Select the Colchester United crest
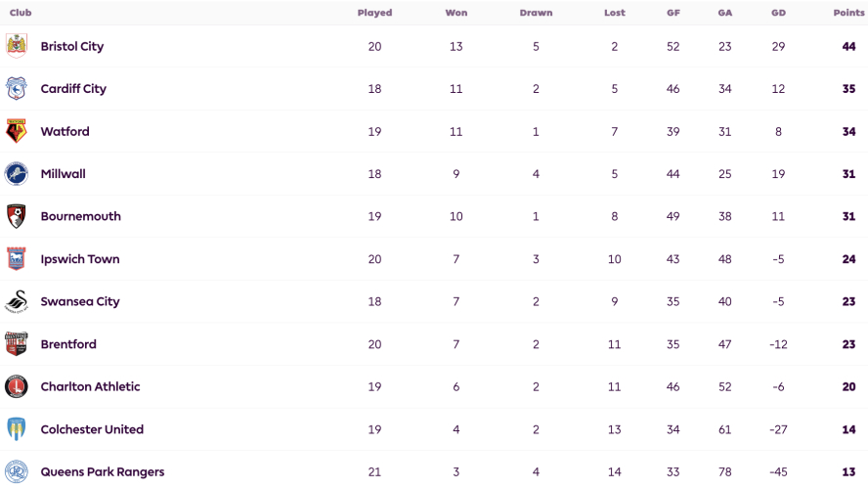This screenshot has height=489, width=868. click(x=17, y=429)
